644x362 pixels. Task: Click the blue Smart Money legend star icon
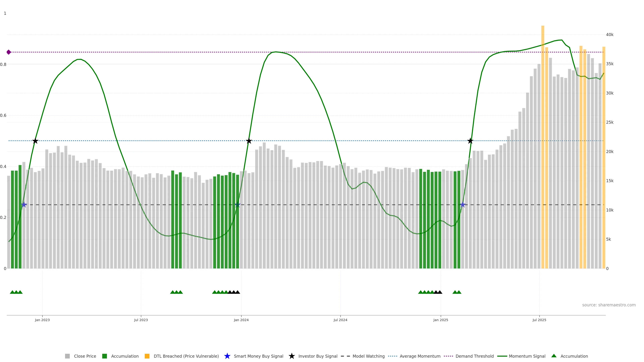(x=227, y=356)
